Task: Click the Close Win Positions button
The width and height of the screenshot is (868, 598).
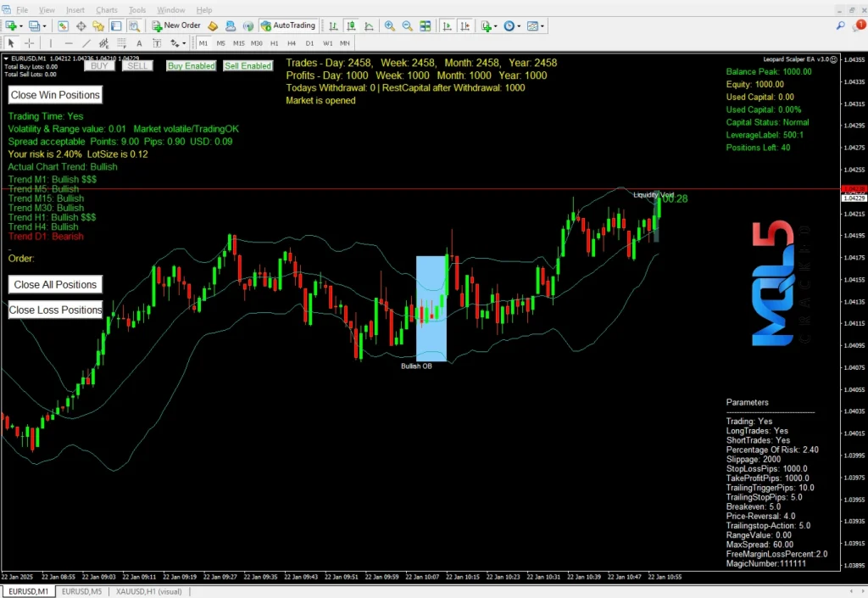Action: pos(54,94)
